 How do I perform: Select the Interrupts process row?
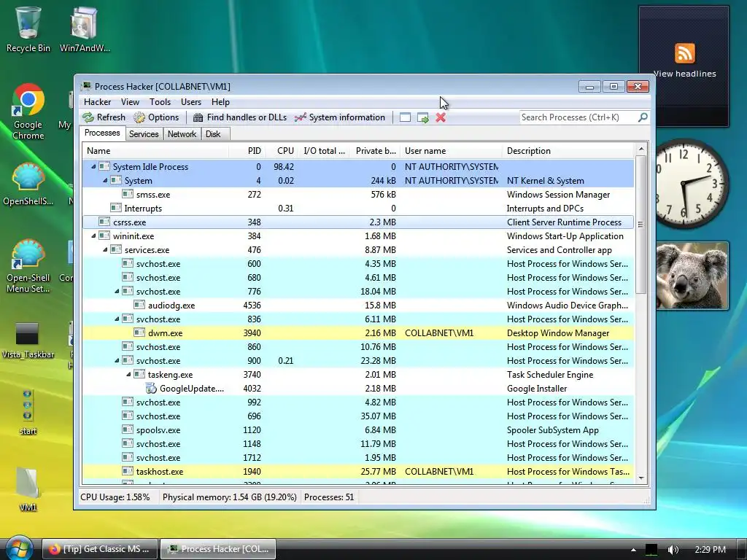[357, 208]
